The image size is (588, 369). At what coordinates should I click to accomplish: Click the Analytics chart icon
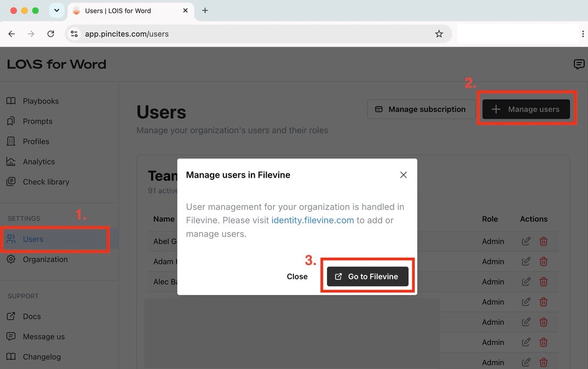[11, 162]
